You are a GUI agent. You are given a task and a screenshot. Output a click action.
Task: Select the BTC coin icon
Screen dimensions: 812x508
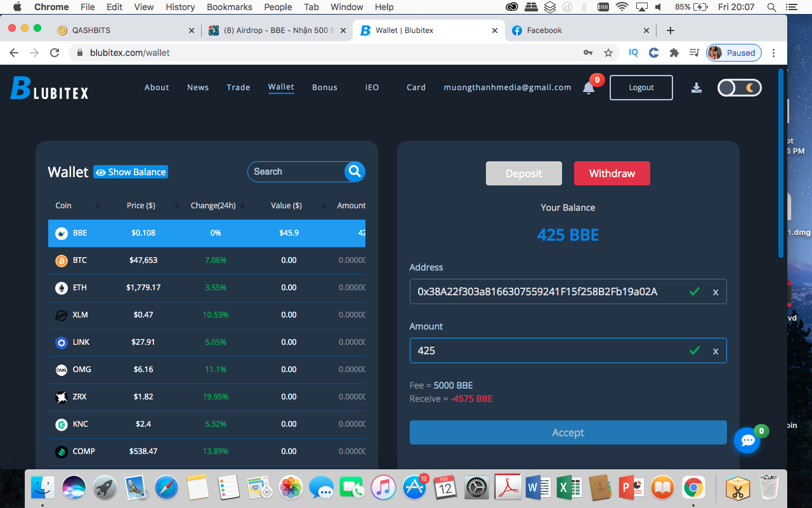62,260
